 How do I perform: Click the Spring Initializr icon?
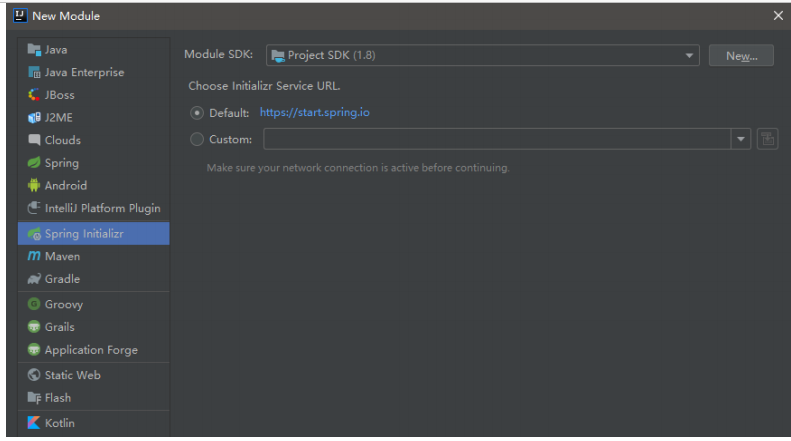click(x=34, y=234)
